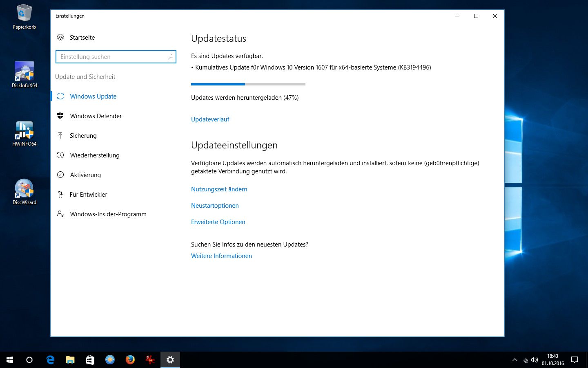Click Weitere Informationen link

point(221,256)
